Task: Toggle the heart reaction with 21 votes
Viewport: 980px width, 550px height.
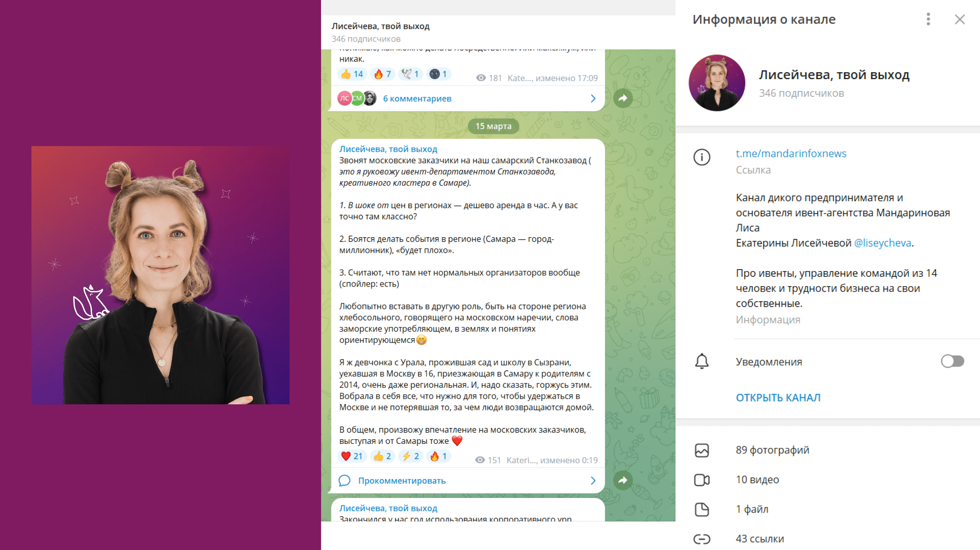Action: click(351, 456)
